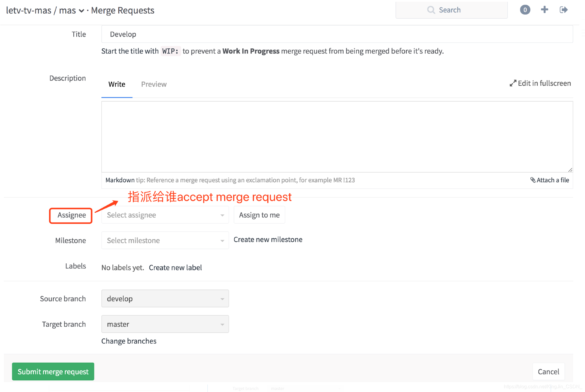Follow the Create new label link
Viewport: 585px width, 392px height.
coord(175,268)
